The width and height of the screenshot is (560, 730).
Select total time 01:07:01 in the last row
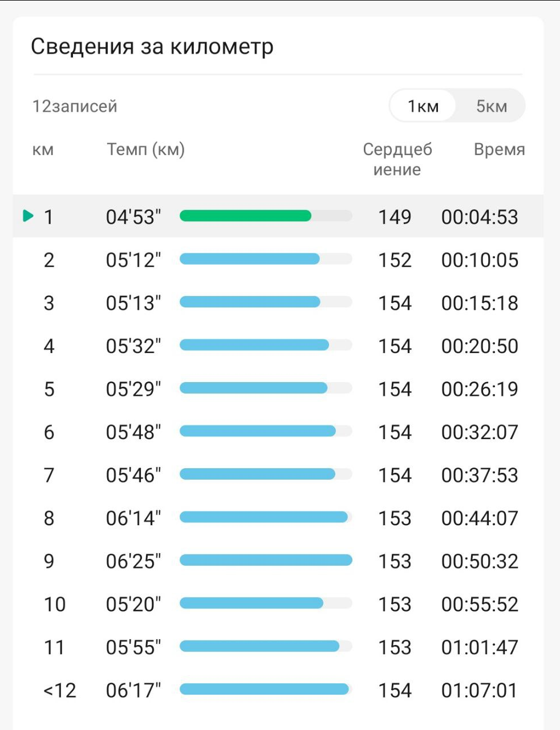480,691
